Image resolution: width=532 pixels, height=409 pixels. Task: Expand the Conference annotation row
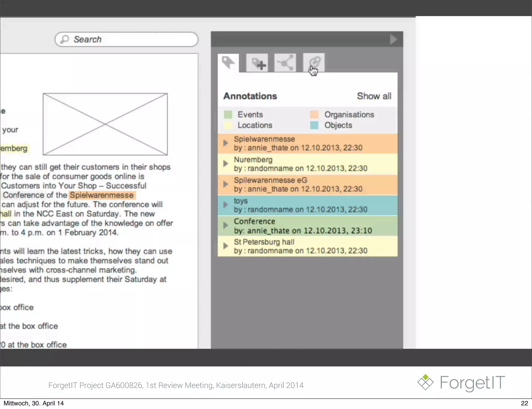click(225, 225)
